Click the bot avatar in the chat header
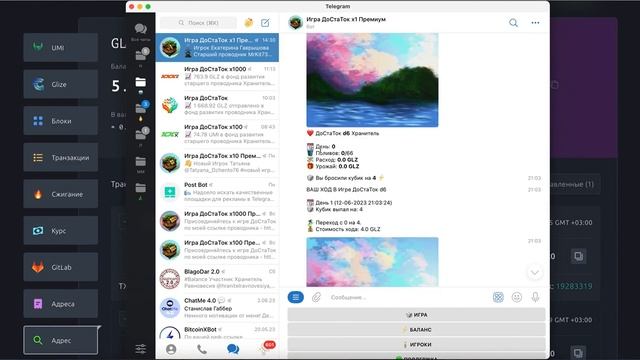640x360 pixels. coord(295,22)
